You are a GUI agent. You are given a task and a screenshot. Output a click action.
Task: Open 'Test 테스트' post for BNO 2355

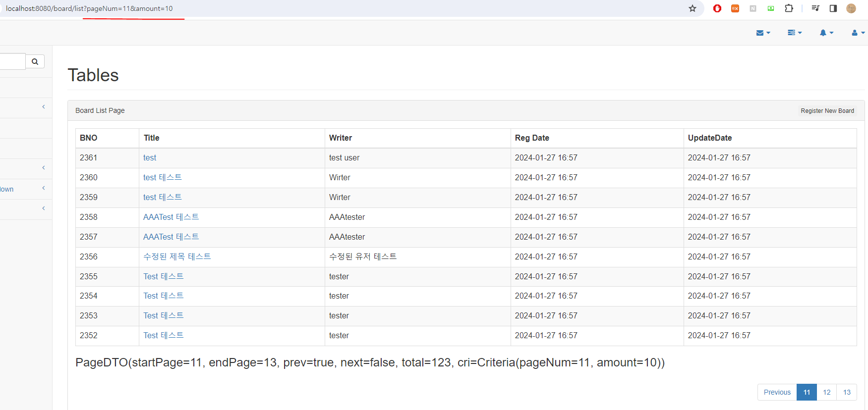(164, 276)
